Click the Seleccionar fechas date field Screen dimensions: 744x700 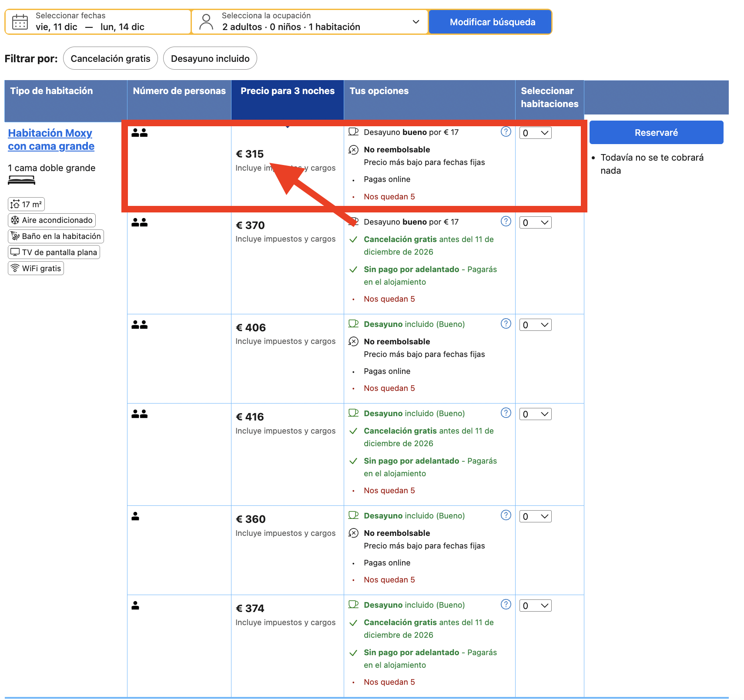pyautogui.click(x=98, y=22)
